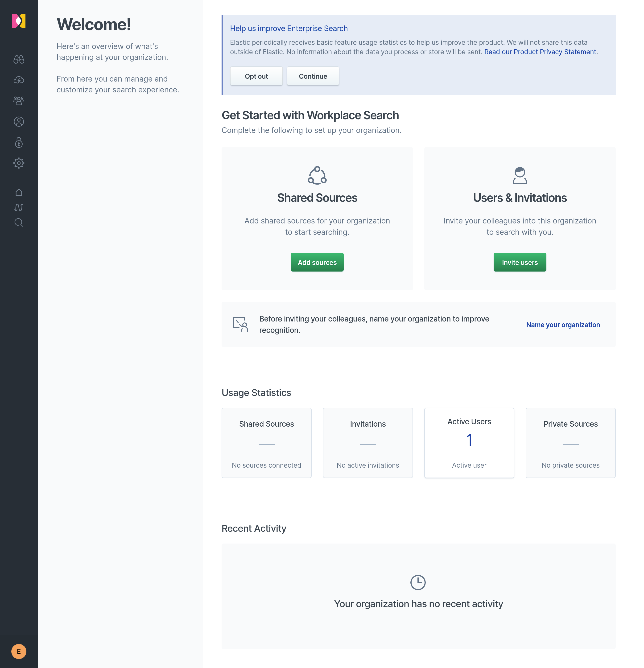Select the Active Users statistics card
The width and height of the screenshot is (644, 668).
(x=469, y=443)
